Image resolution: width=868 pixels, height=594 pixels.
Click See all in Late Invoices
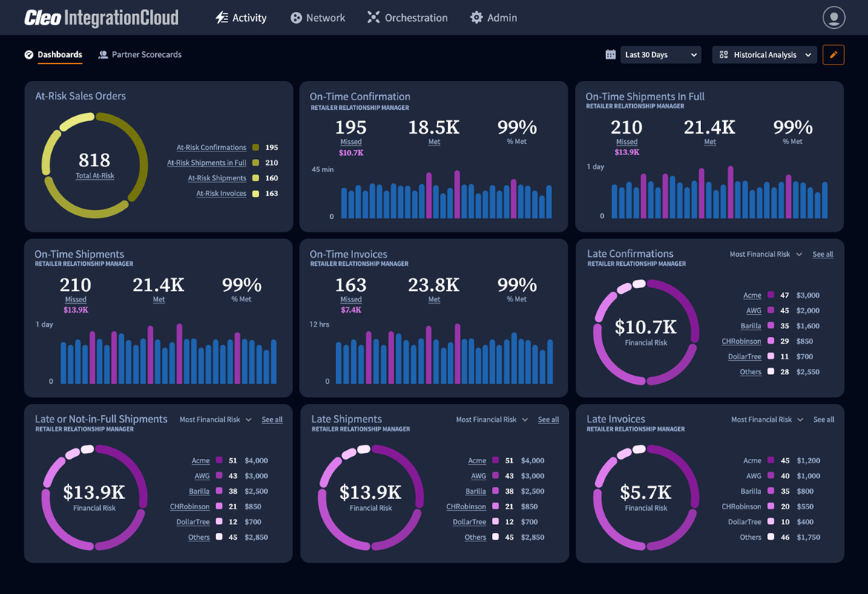[x=823, y=420]
